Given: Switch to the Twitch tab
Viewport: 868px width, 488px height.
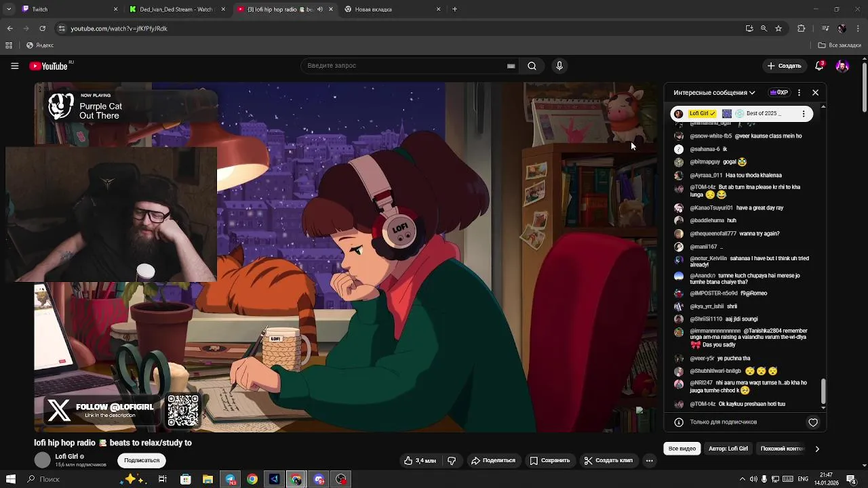Looking at the screenshot, I should point(71,9).
